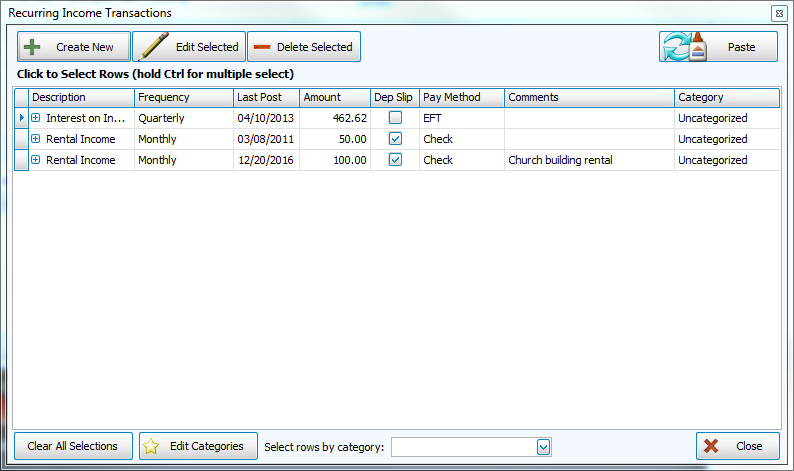Uncheck Dep Slip for Church building rental row

(x=395, y=160)
